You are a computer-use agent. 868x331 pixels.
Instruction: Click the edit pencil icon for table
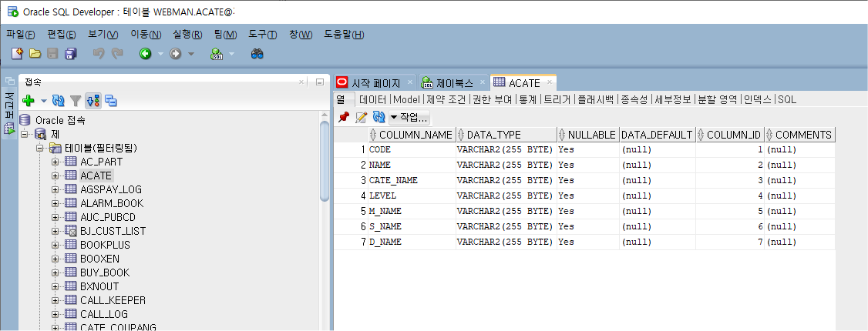coord(361,117)
